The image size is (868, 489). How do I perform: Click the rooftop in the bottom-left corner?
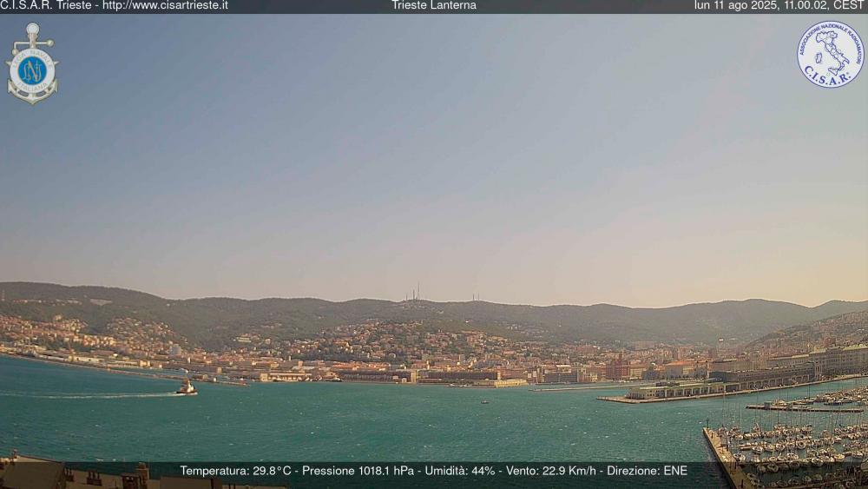pos(35,473)
